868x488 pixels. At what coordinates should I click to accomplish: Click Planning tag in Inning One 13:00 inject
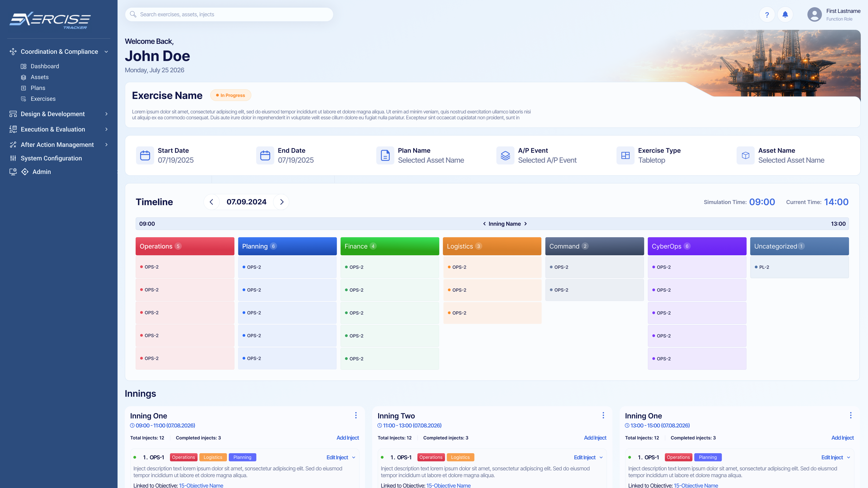(708, 457)
